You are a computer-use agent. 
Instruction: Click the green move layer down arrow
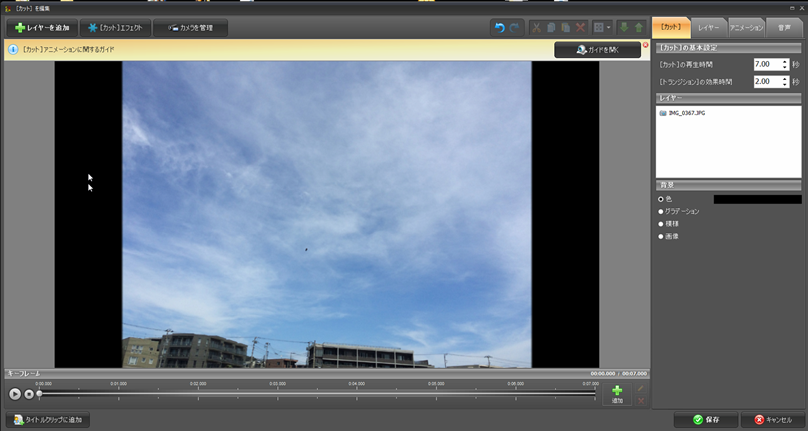pos(623,27)
